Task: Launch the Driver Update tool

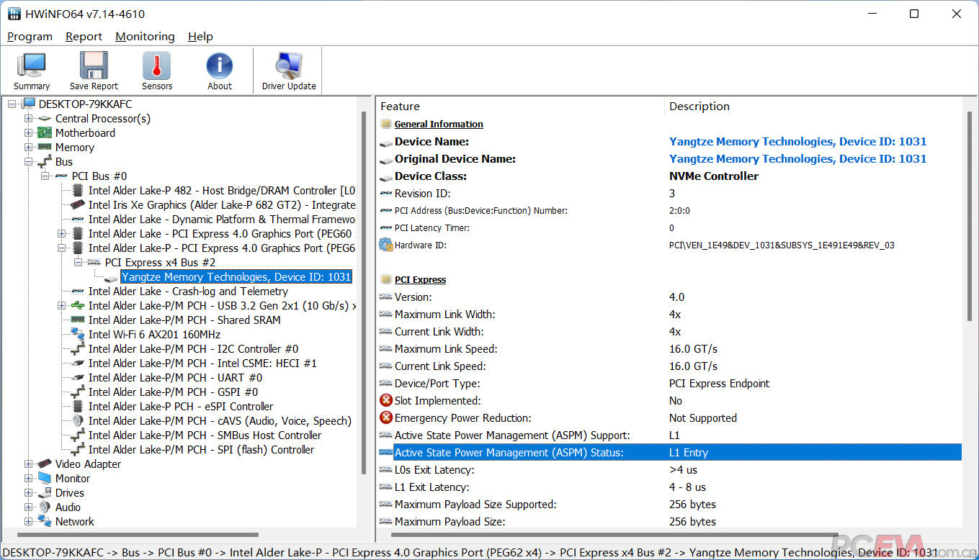Action: (x=289, y=71)
